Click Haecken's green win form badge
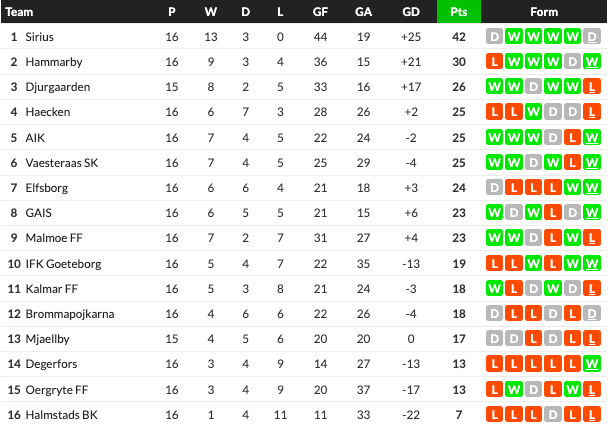Screen dimensions: 608x428 tap(533, 112)
